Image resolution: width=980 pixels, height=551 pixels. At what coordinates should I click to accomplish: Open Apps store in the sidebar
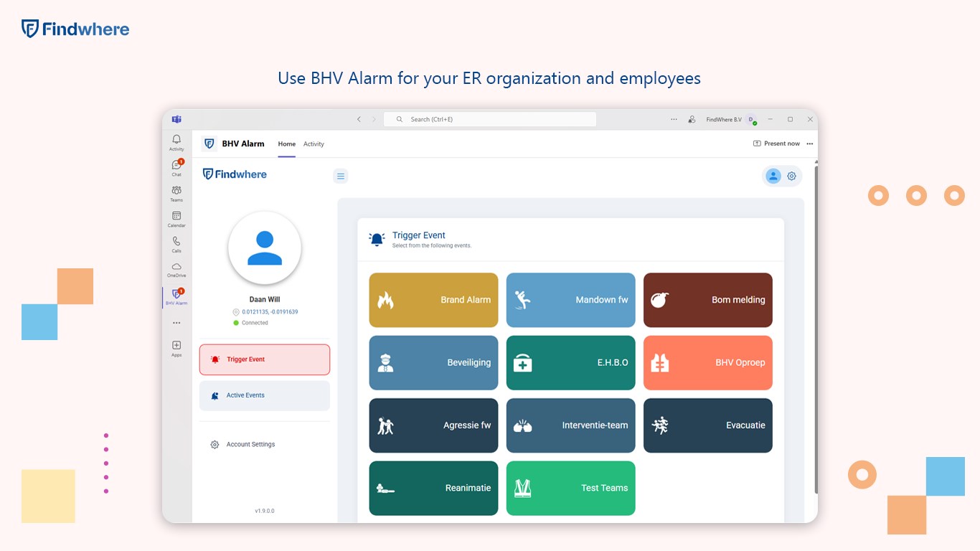[x=176, y=349]
